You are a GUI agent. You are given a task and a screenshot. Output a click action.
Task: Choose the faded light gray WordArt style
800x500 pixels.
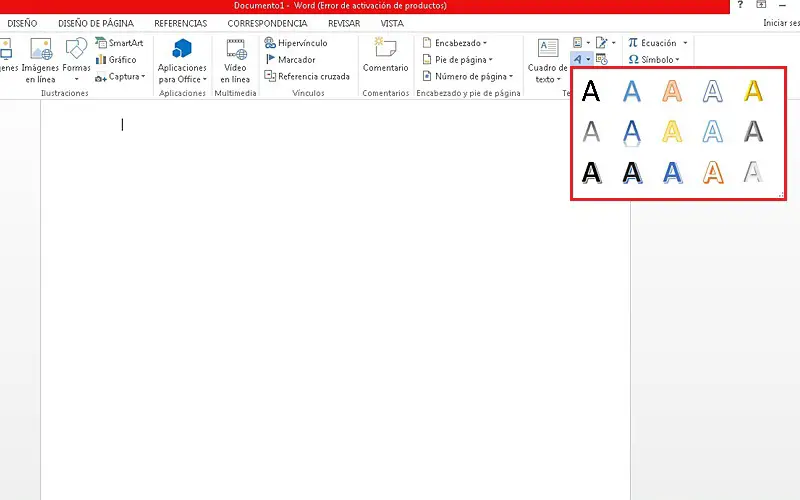(753, 172)
